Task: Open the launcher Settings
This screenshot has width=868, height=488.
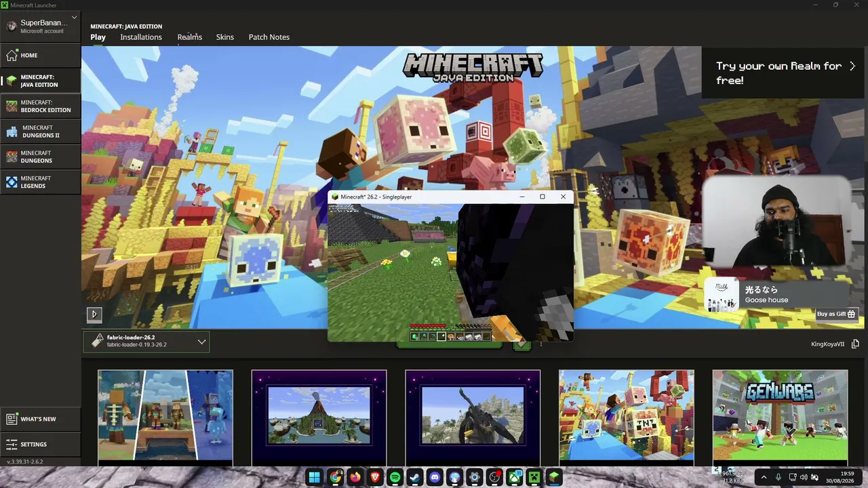Action: [41, 444]
